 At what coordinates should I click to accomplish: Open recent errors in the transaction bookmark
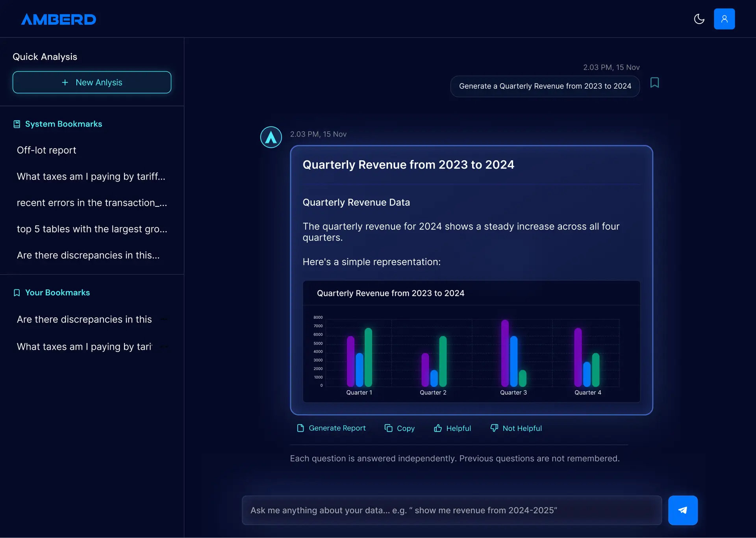(92, 203)
